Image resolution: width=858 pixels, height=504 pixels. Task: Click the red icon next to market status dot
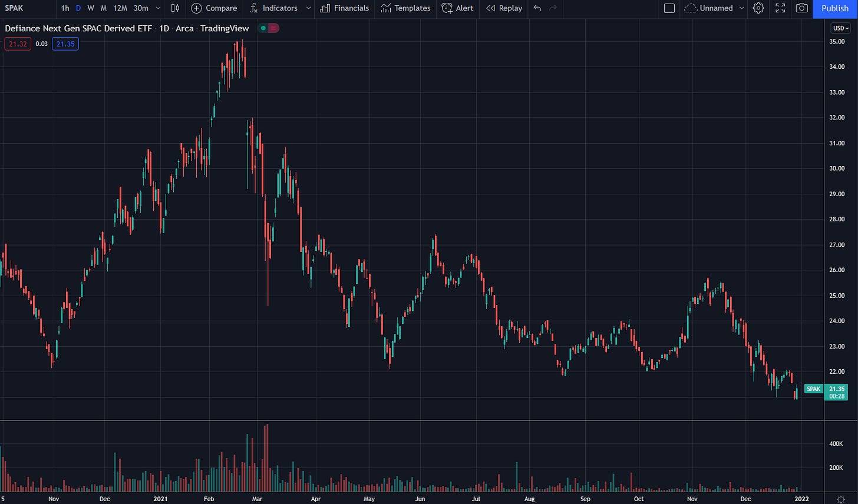275,28
